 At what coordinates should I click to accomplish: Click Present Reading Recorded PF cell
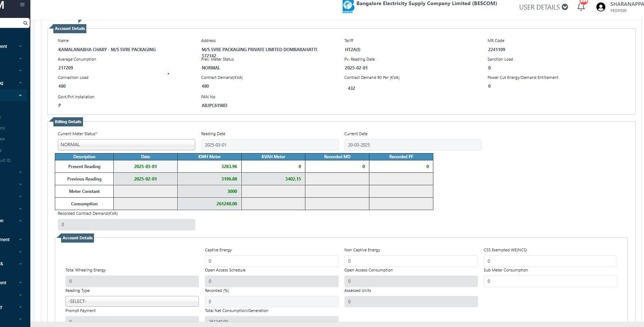(x=401, y=167)
